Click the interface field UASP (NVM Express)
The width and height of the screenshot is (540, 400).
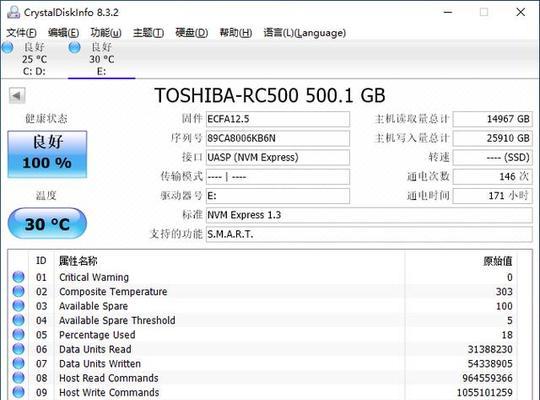pos(278,157)
